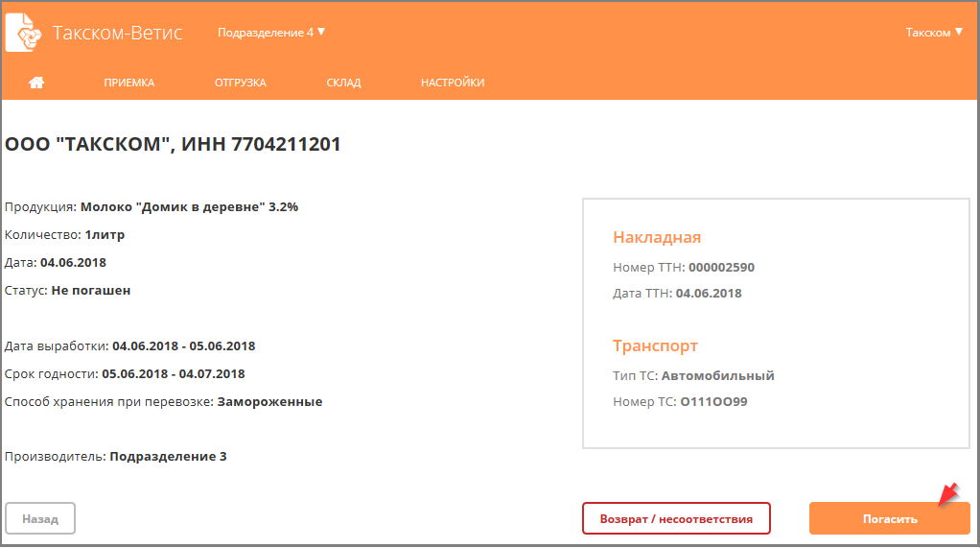The height and width of the screenshot is (548, 980).
Task: Select Дата ТТН value 04.06.2018
Action: coord(709,294)
